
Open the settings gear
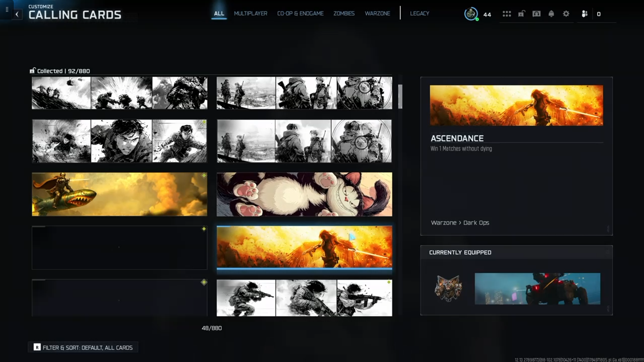(566, 14)
